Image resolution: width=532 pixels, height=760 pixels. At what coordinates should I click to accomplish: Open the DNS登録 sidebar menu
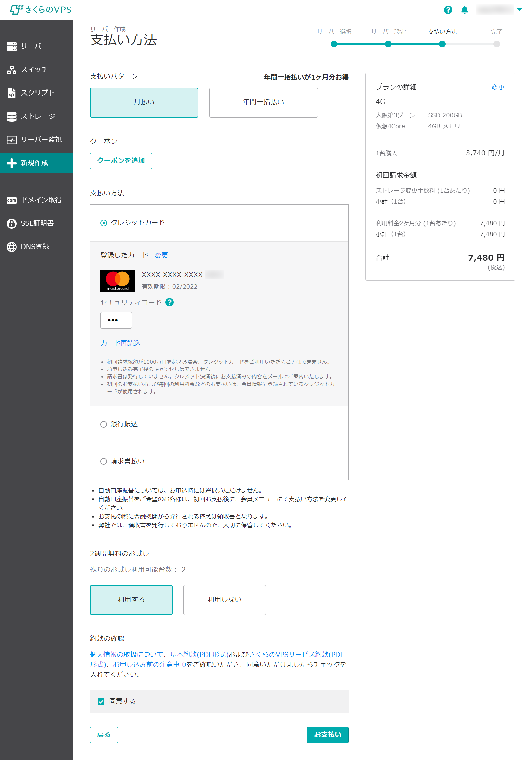[x=37, y=247]
